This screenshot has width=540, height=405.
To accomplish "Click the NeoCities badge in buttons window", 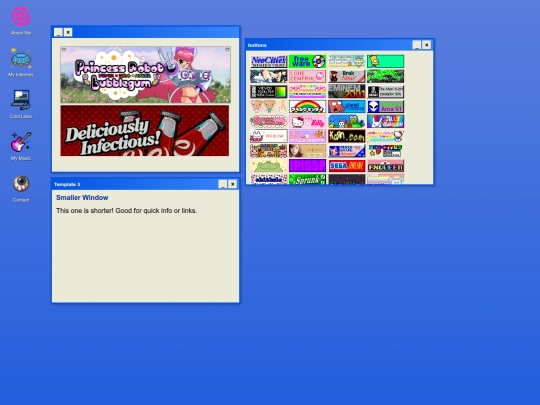I will (x=268, y=61).
